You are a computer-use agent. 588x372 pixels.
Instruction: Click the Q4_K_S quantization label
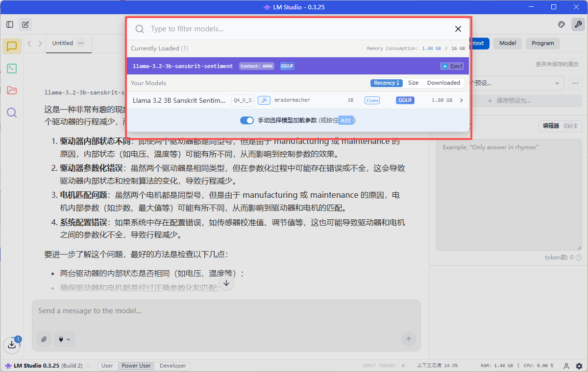tap(243, 100)
